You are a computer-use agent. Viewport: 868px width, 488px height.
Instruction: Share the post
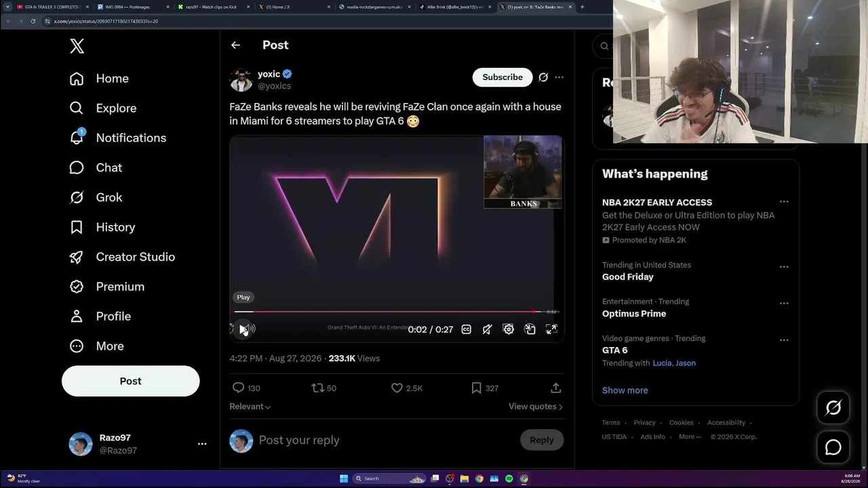(556, 388)
